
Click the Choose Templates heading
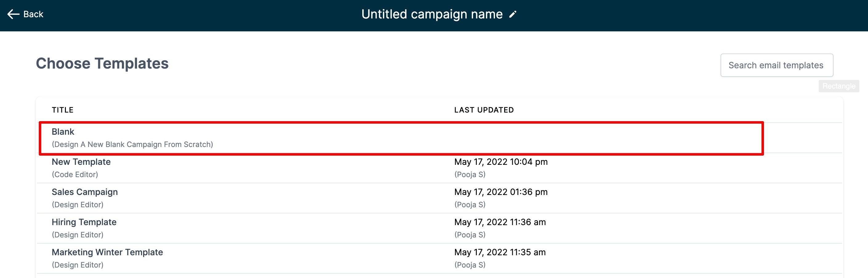pyautogui.click(x=102, y=64)
